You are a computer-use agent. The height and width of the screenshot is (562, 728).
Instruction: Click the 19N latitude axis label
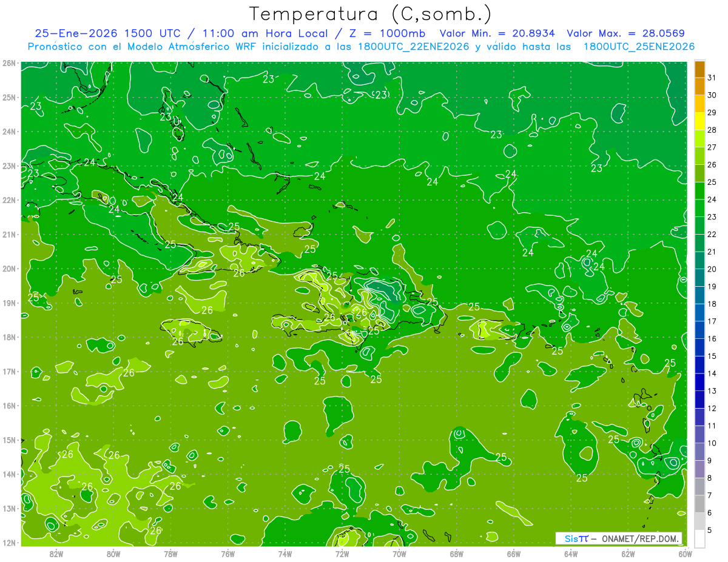(x=8, y=303)
